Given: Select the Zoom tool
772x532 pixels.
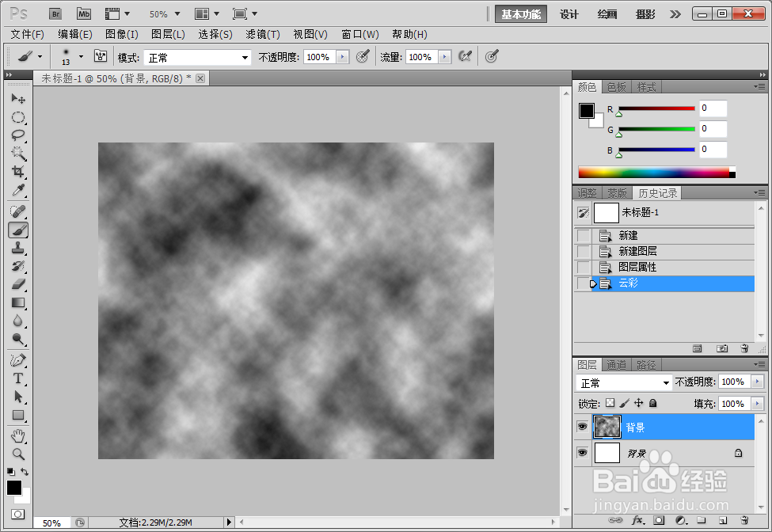Looking at the screenshot, I should coord(18,454).
